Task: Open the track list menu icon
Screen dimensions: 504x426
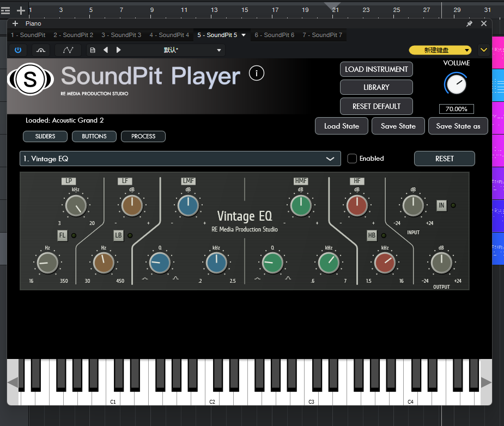Action: click(5, 10)
